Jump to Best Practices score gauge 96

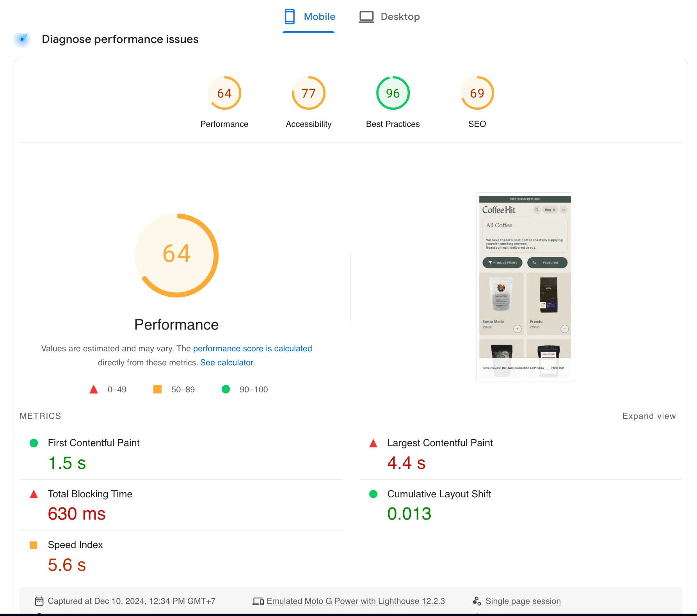[393, 93]
